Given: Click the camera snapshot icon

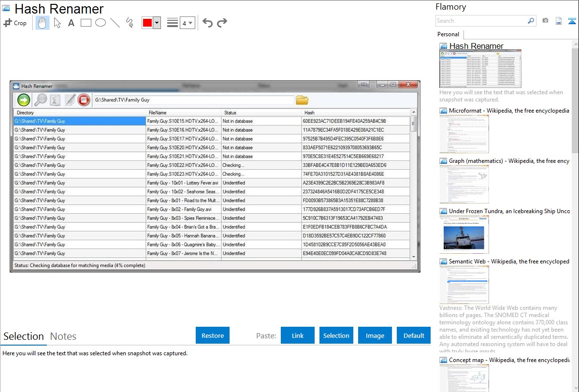Looking at the screenshot, I should [x=545, y=21].
